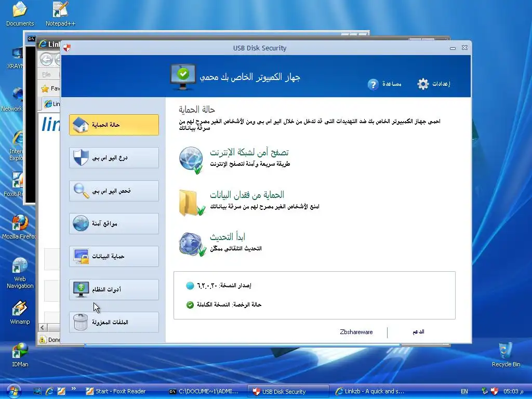Click the green license status check icon
532x399 pixels.
point(190,304)
